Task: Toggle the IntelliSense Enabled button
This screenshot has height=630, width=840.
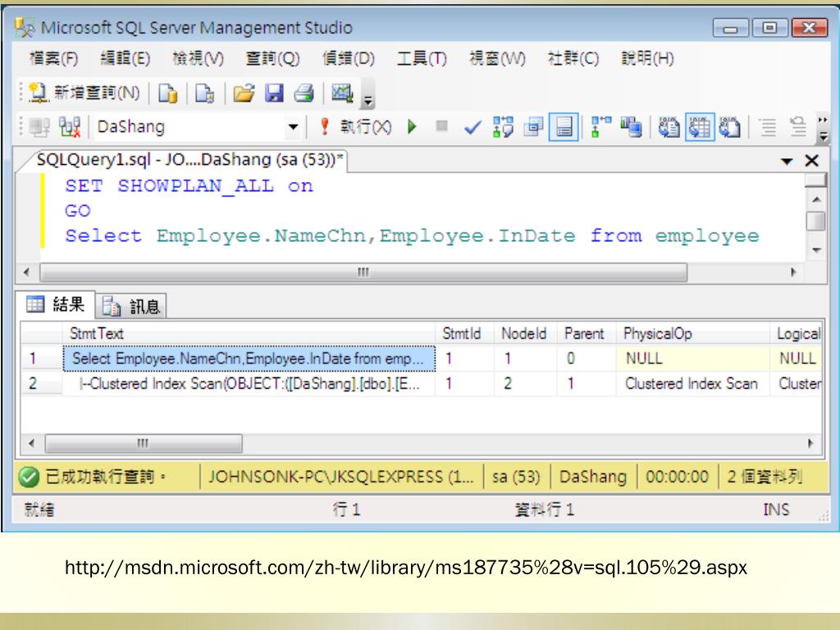Action: point(564,127)
